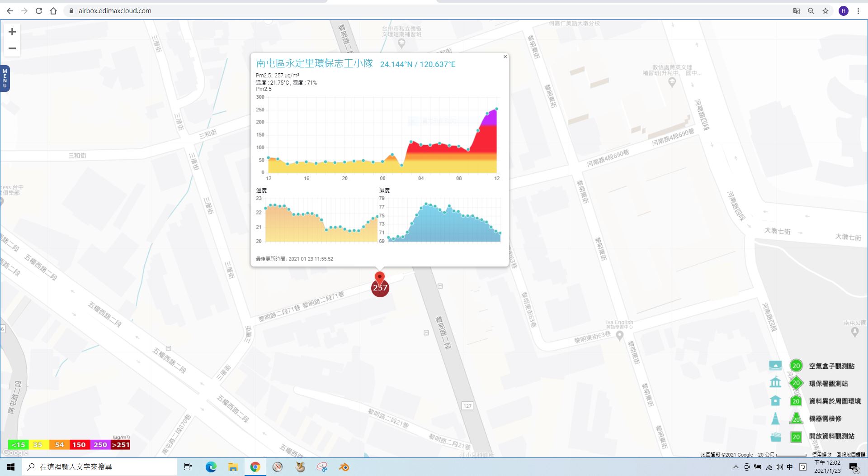868x476 pixels.
Task: Click the purple 250 color scale swatch
Action: (x=100, y=445)
